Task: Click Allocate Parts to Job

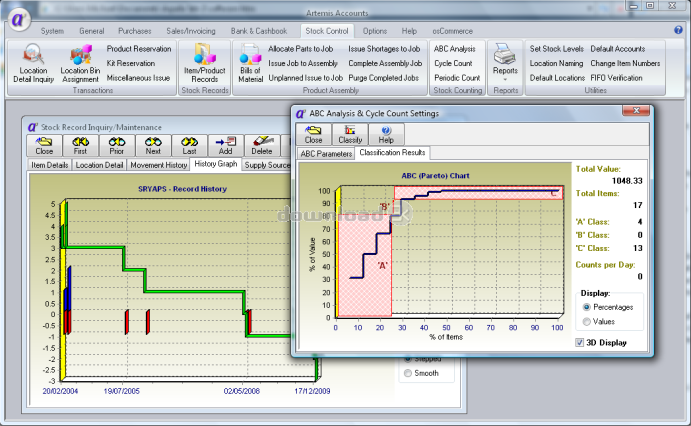Action: 301,49
